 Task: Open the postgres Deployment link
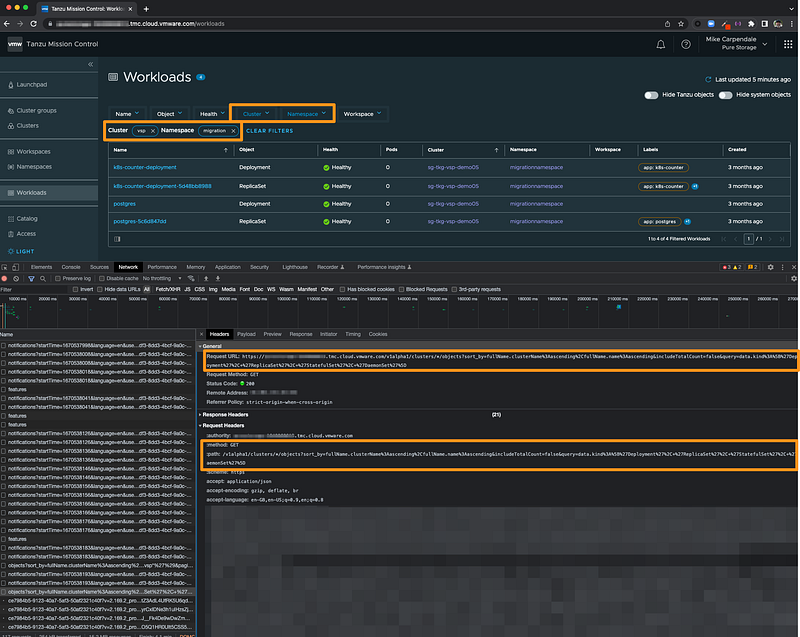pos(124,204)
